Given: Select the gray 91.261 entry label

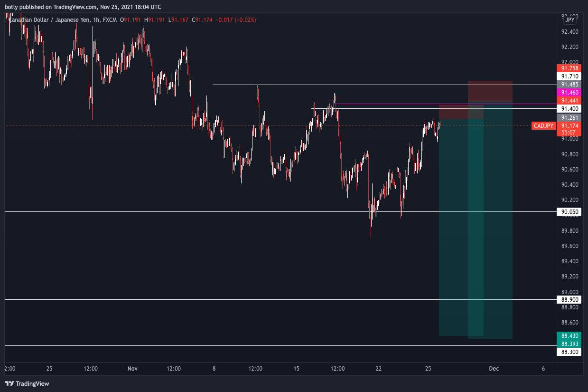Looking at the screenshot, I should 569,117.
